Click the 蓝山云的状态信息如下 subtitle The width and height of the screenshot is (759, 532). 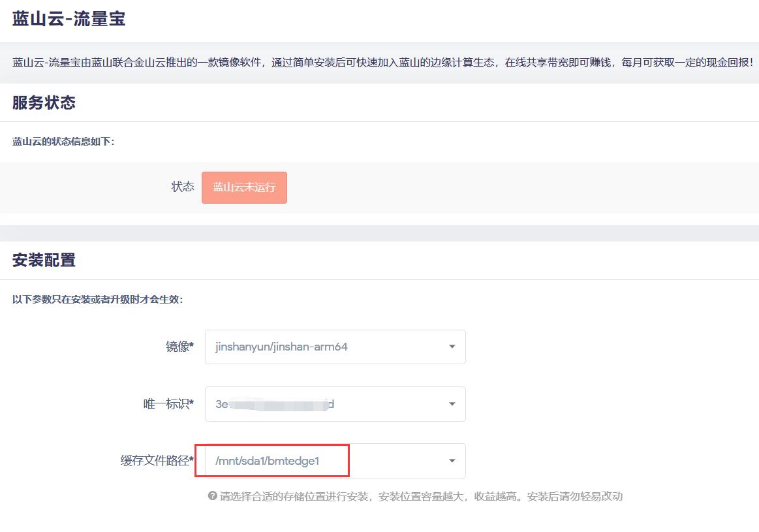point(63,142)
